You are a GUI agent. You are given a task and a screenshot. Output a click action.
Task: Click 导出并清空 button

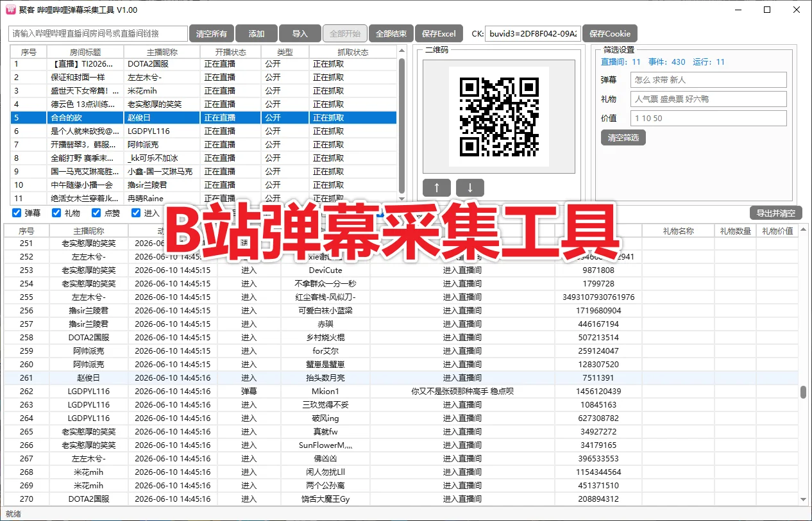pos(776,213)
